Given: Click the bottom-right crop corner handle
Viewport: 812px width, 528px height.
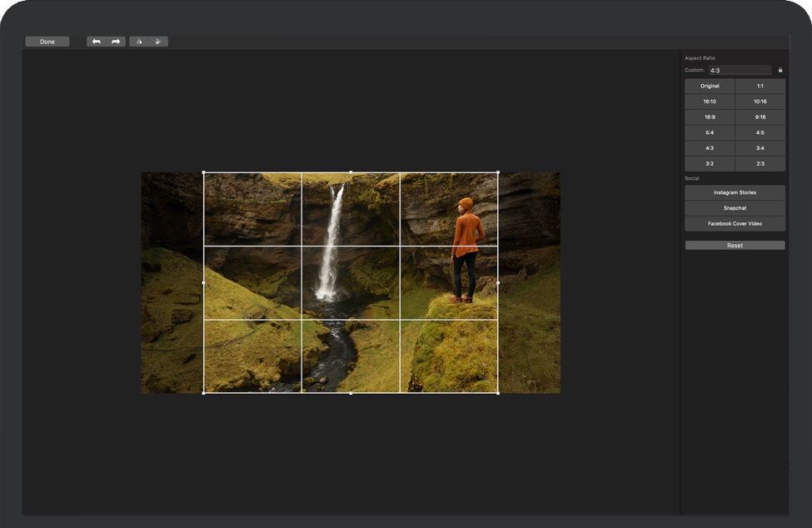Looking at the screenshot, I should 498,393.
